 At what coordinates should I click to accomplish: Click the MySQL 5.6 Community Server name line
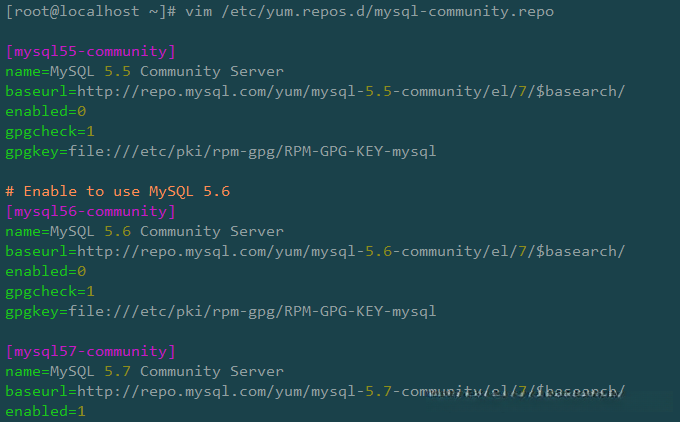(144, 231)
